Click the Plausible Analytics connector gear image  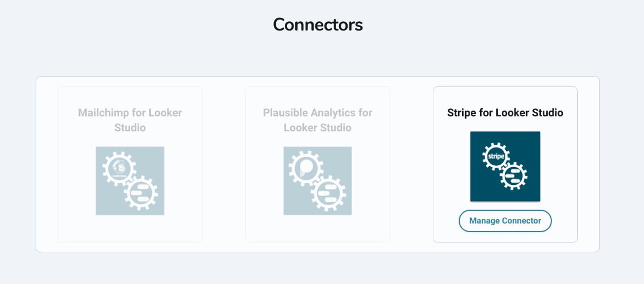pyautogui.click(x=318, y=181)
